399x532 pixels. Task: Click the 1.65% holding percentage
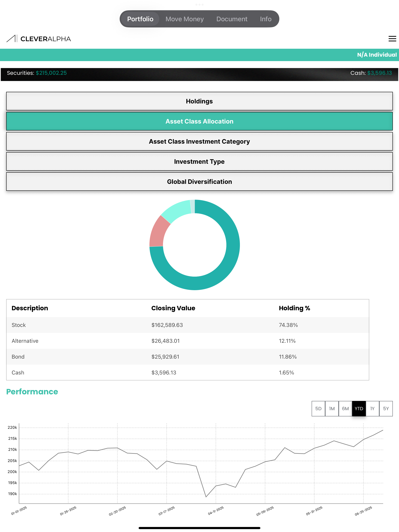point(286,373)
